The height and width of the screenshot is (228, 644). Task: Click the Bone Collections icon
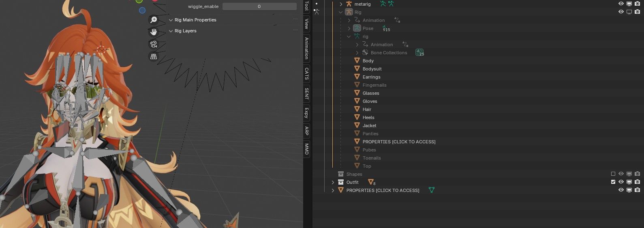[x=365, y=53]
